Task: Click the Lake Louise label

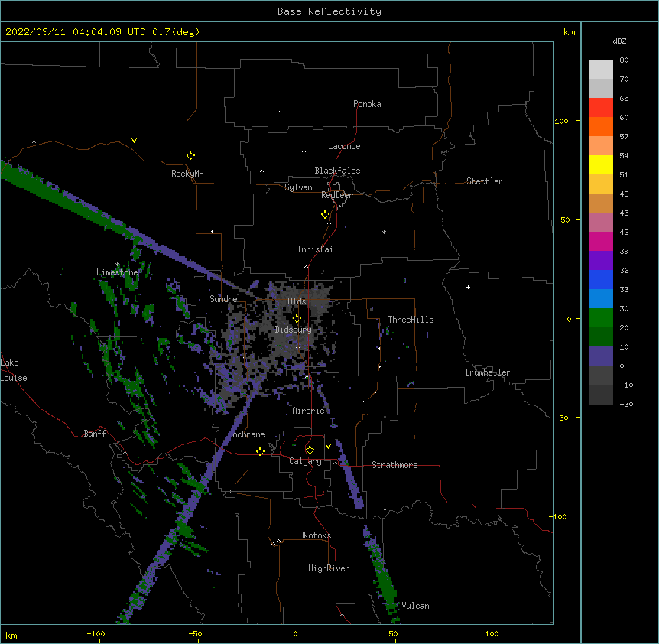Action: [x=14, y=370]
